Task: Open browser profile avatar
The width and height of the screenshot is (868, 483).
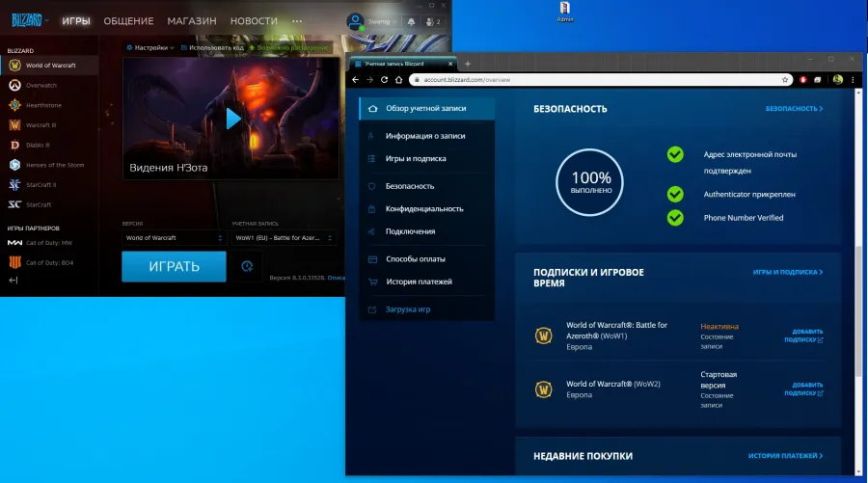Action: click(x=837, y=80)
